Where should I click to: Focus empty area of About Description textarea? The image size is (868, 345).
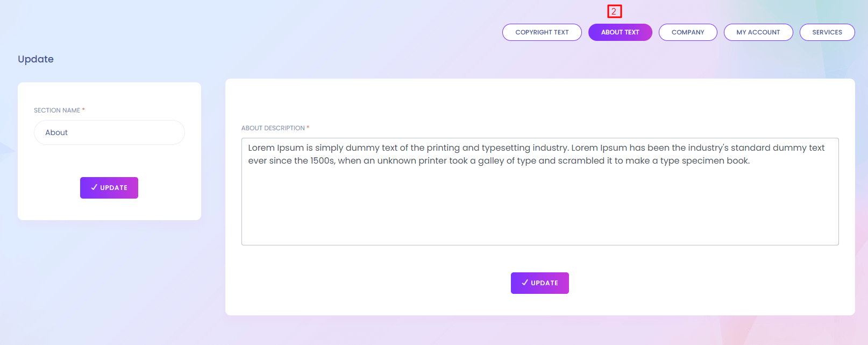(539, 210)
